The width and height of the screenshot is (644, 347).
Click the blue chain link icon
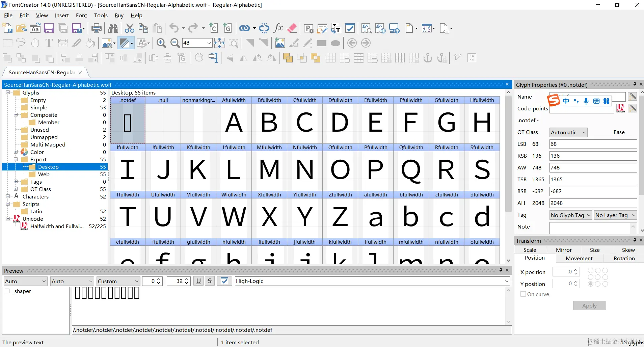tap(244, 28)
